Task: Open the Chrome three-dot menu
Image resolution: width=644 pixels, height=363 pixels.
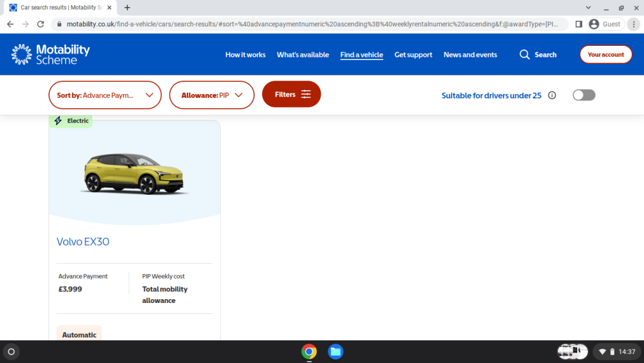Action: tap(634, 25)
